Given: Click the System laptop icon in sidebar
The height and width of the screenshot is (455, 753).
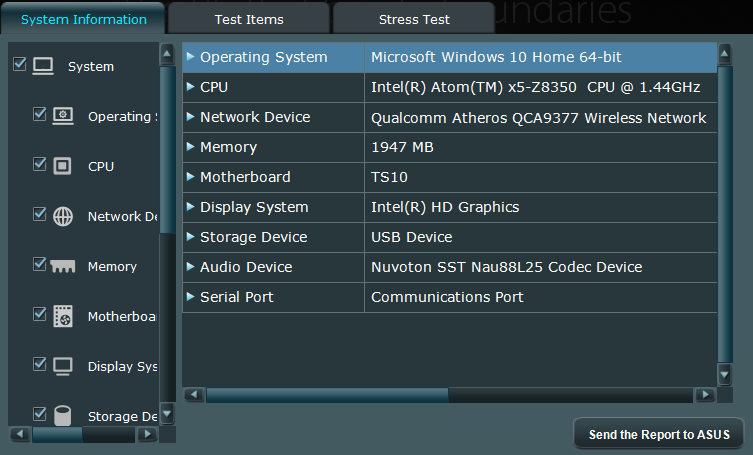Looking at the screenshot, I should point(43,66).
